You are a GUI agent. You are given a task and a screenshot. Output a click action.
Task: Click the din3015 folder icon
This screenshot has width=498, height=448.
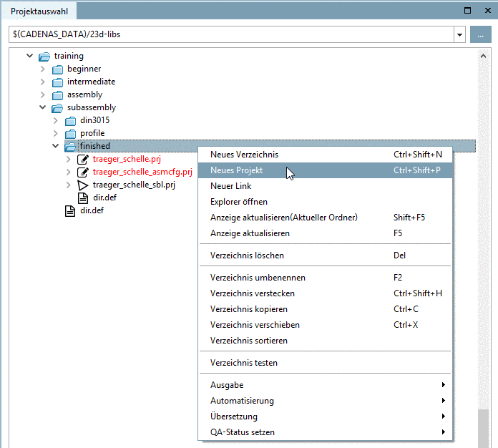71,121
